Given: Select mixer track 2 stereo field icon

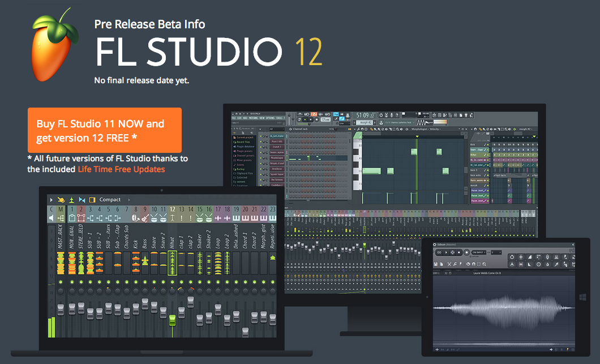Looking at the screenshot, I should click(x=81, y=218).
